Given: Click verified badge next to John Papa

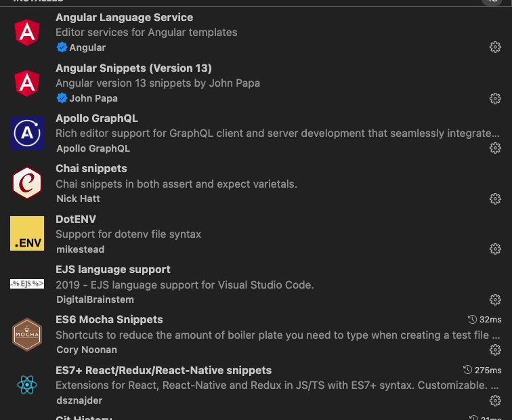Looking at the screenshot, I should (x=62, y=98).
